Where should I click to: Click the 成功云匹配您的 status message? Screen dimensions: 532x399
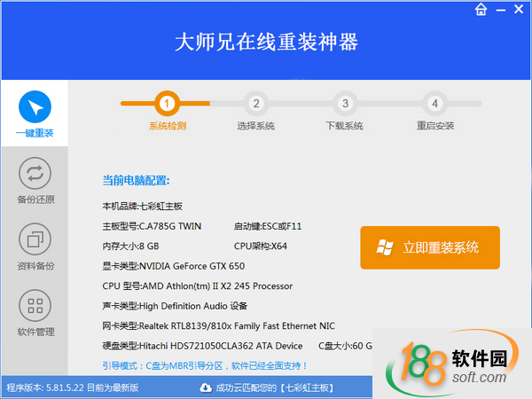pos(266,387)
